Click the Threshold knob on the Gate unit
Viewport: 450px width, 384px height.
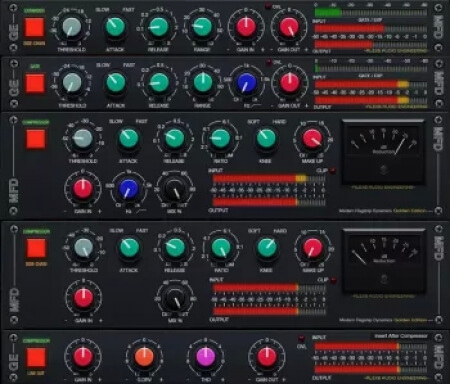[72, 83]
